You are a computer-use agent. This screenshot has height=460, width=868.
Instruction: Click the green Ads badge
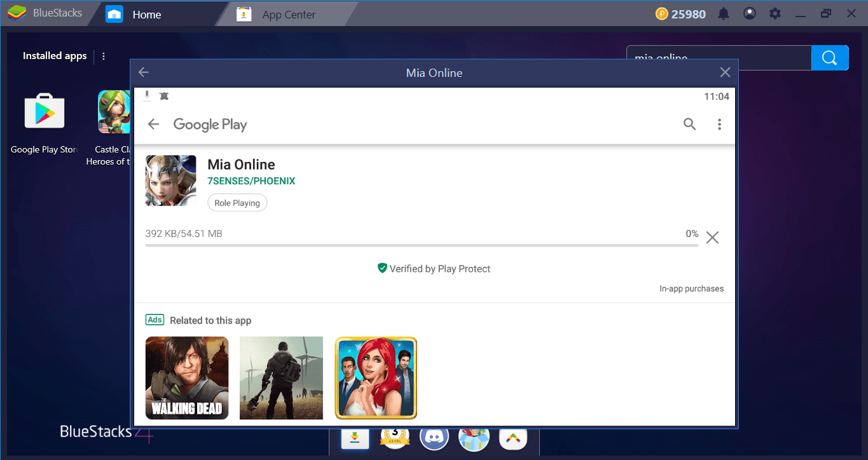coord(155,320)
